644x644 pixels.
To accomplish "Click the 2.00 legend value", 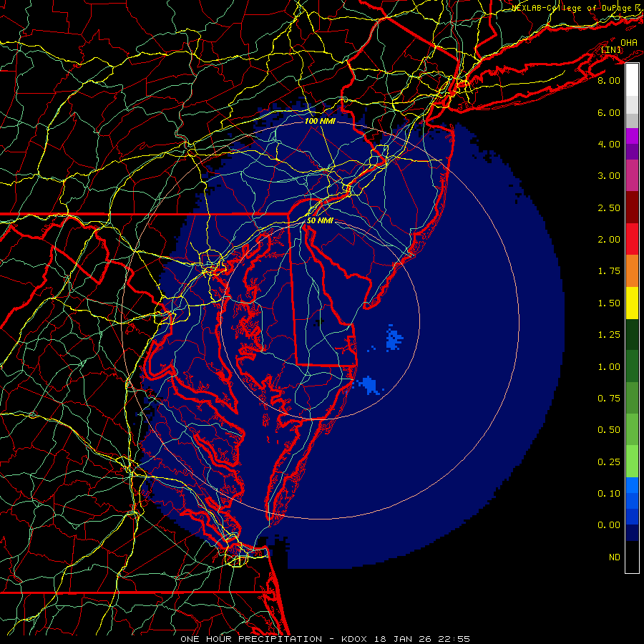I will [x=609, y=240].
